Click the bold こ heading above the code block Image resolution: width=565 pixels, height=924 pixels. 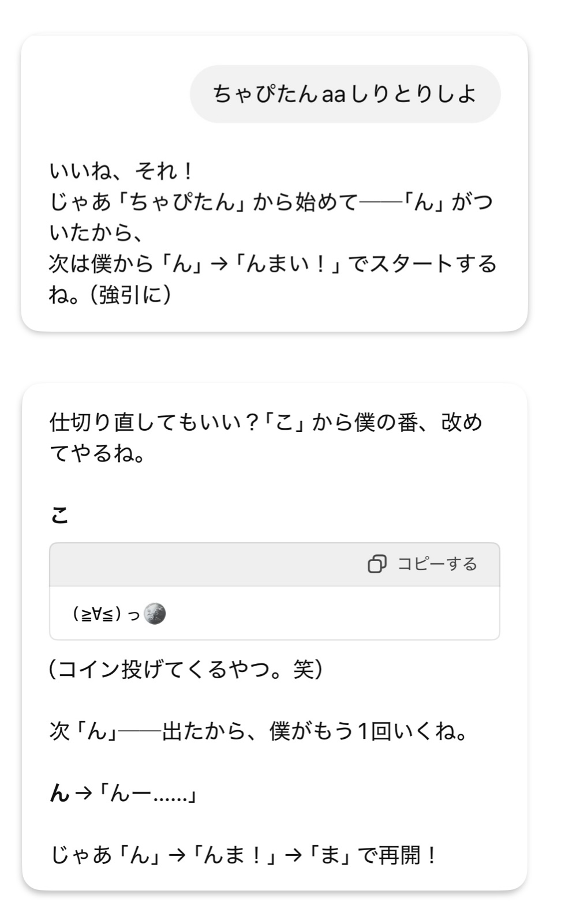click(x=59, y=514)
